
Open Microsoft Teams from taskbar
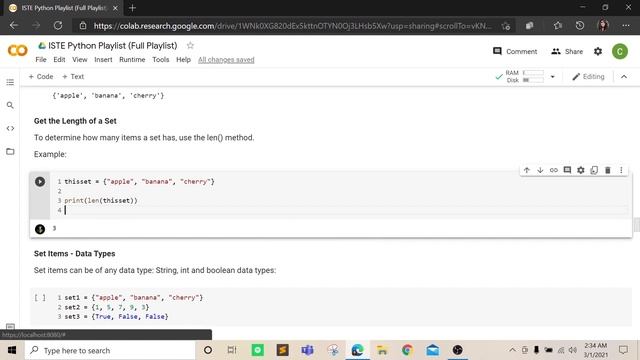coord(307,350)
